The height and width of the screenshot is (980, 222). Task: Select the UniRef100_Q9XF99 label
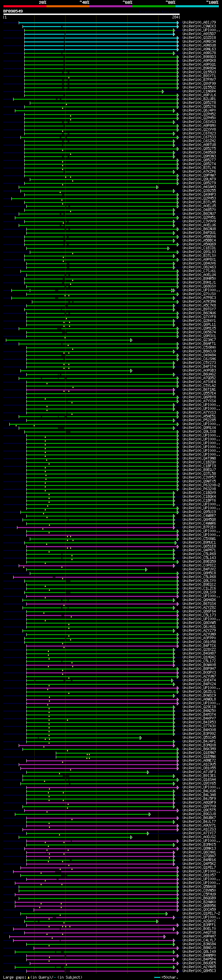[199, 84]
